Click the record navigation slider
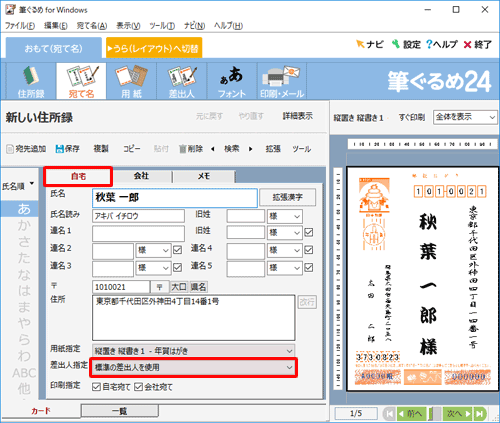 pyautogui.click(x=435, y=414)
